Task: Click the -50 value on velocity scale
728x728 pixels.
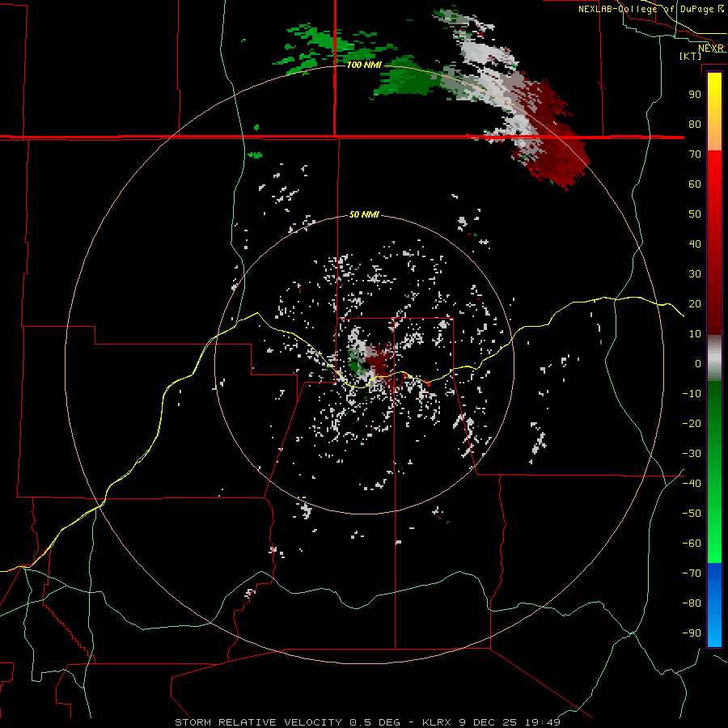Action: pyautogui.click(x=692, y=514)
